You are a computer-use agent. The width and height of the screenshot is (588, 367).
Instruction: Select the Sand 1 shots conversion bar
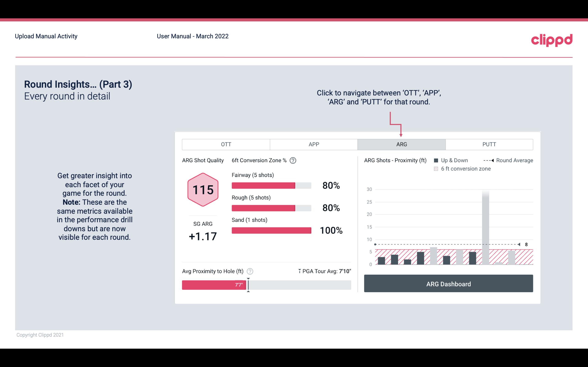click(x=271, y=230)
